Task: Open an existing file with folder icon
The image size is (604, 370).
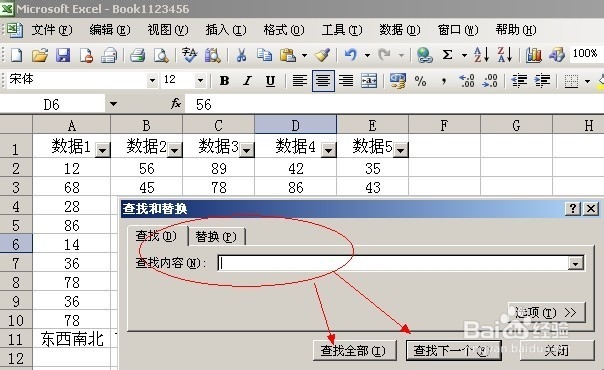Action: click(40, 55)
